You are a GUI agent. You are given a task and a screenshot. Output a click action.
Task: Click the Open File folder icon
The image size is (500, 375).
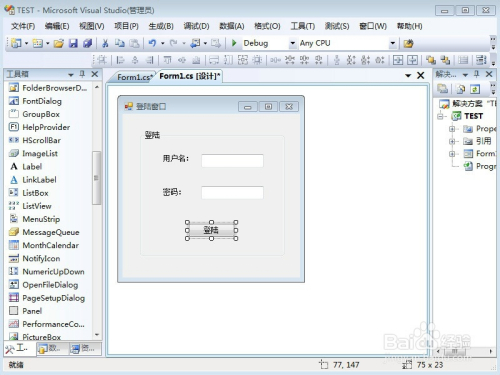[x=59, y=43]
